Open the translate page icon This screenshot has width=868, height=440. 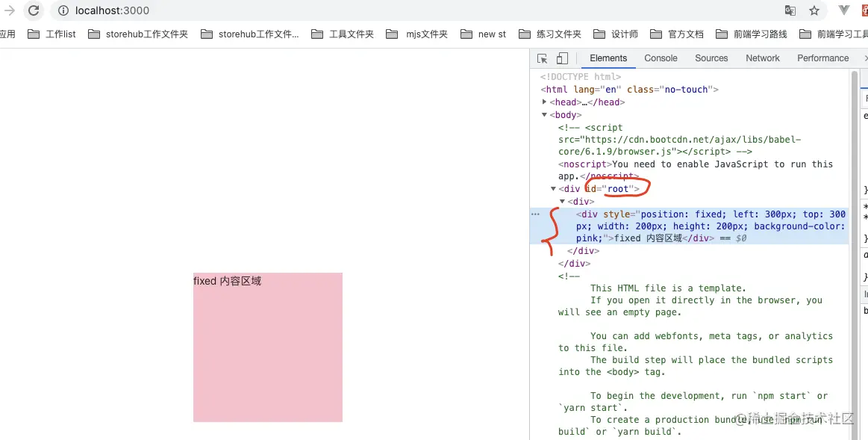click(790, 10)
